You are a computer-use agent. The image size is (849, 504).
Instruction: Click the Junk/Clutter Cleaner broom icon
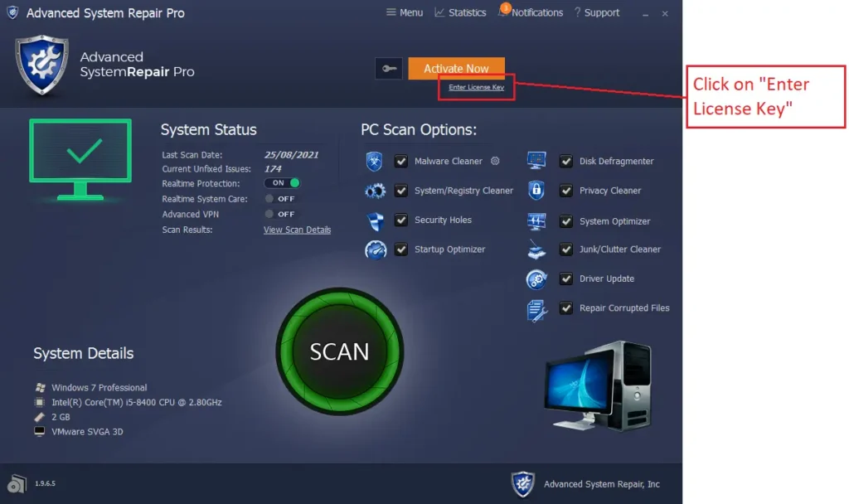click(x=536, y=250)
